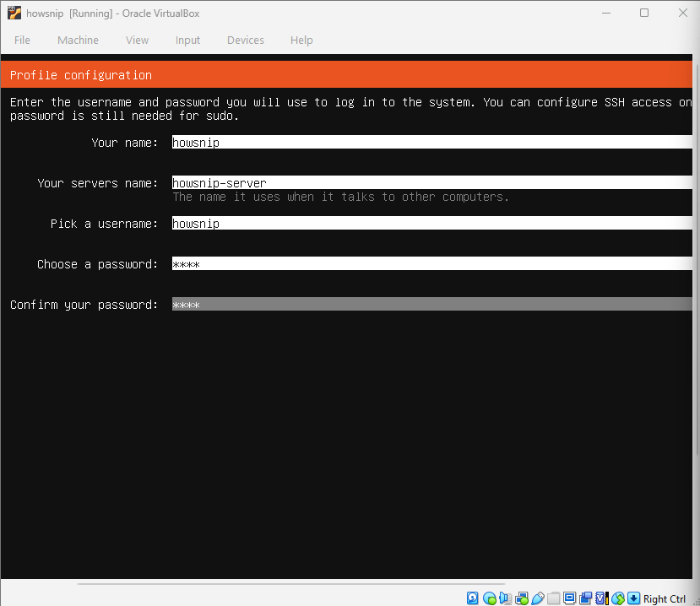Click the network adapter status icon
This screenshot has width=700, height=606.
[x=522, y=598]
